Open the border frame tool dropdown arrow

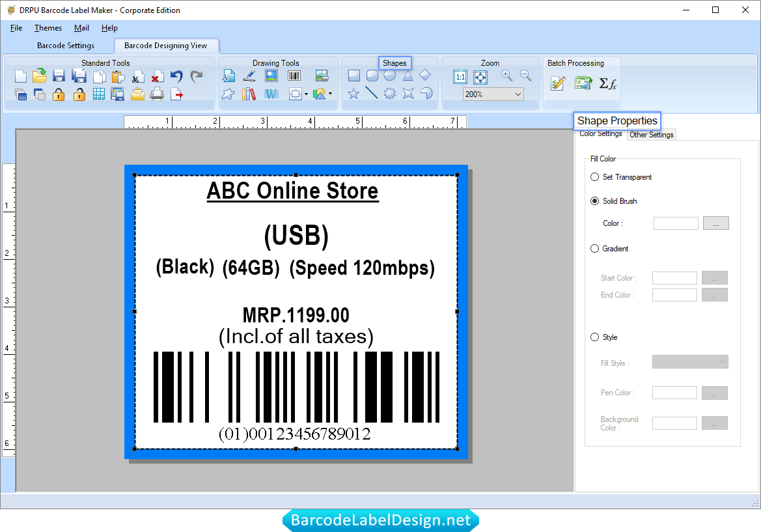[306, 94]
